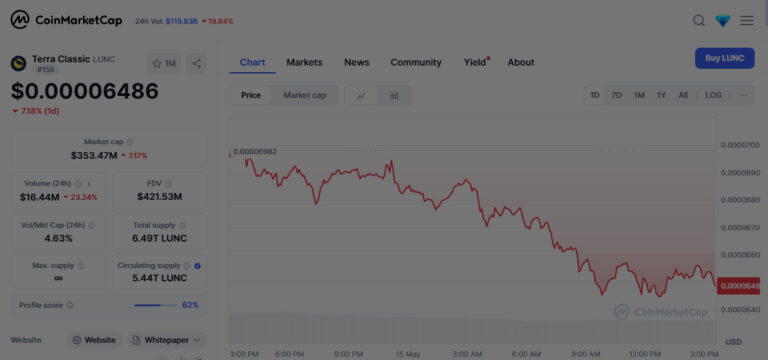Open the About tab
The width and height of the screenshot is (768, 360).
click(x=521, y=62)
